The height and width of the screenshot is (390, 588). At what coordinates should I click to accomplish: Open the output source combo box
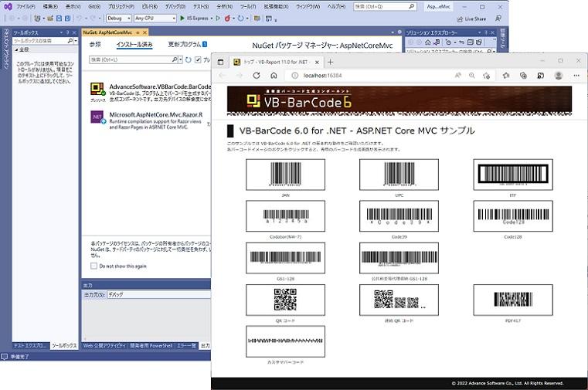[x=159, y=294]
